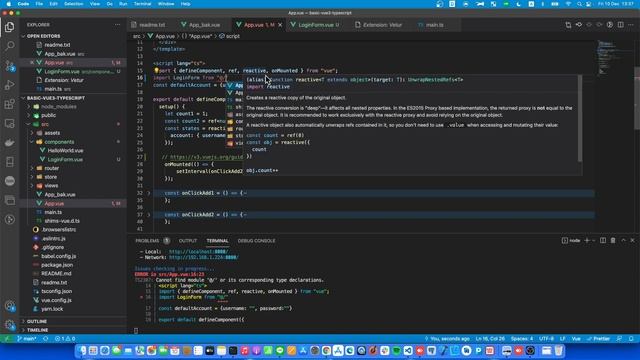Open LoginForm.vue in components folder
This screenshot has height=360, width=640.
[x=65, y=160]
